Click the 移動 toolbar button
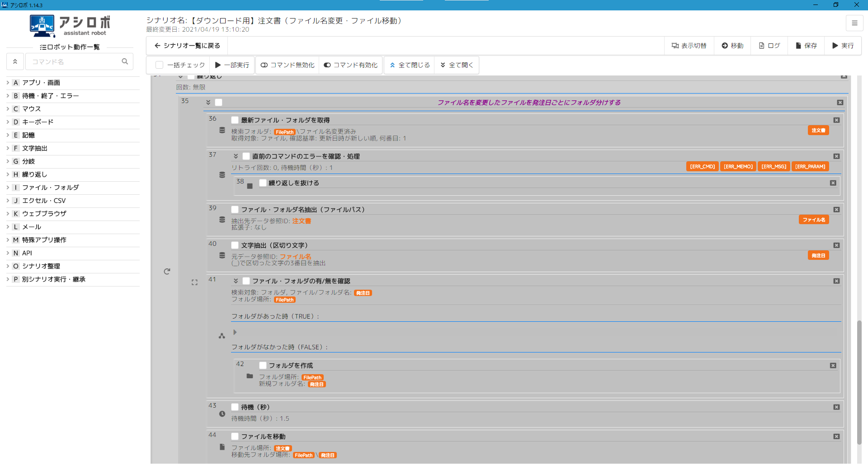This screenshot has height=470, width=868. [732, 46]
